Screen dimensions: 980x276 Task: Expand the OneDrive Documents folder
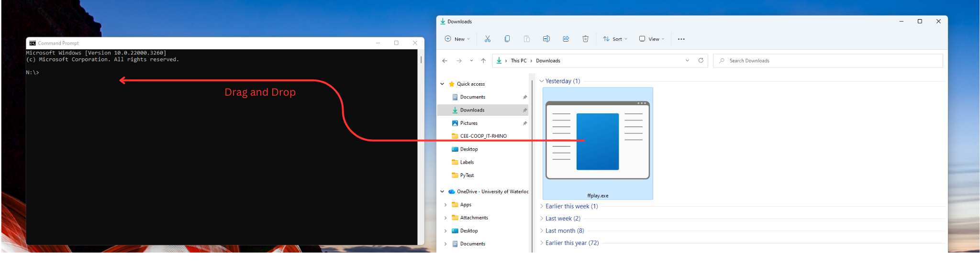coord(445,244)
